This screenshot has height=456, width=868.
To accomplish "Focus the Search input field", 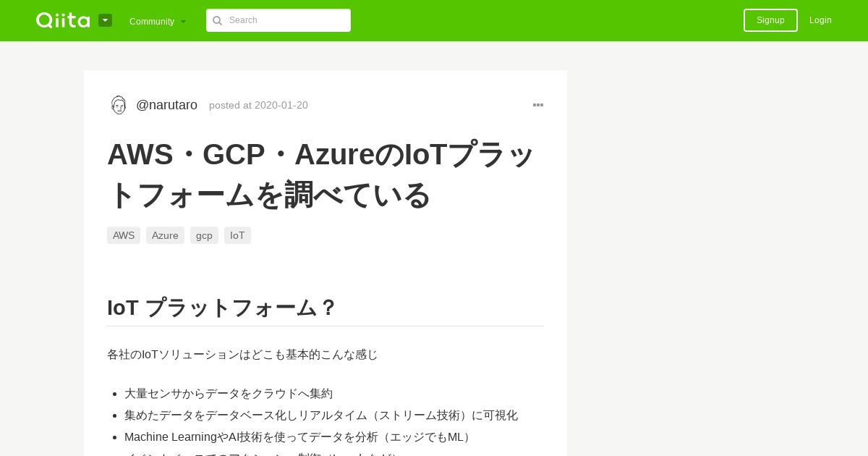I will click(x=278, y=20).
